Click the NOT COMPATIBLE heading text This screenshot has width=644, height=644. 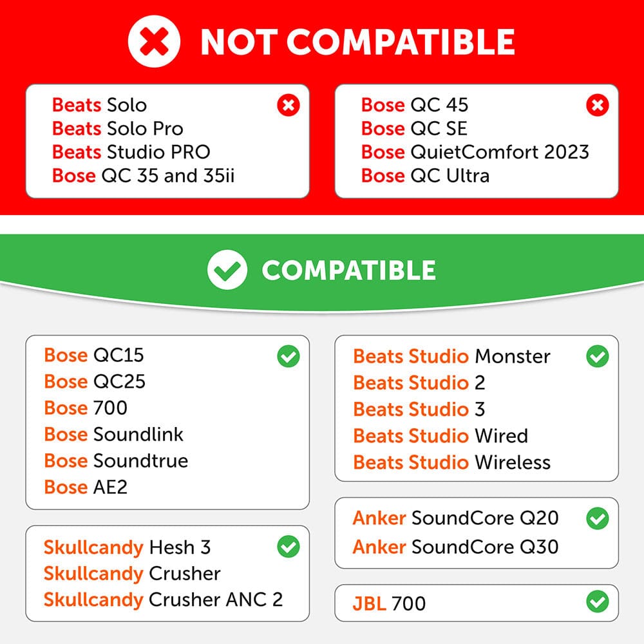point(357,42)
